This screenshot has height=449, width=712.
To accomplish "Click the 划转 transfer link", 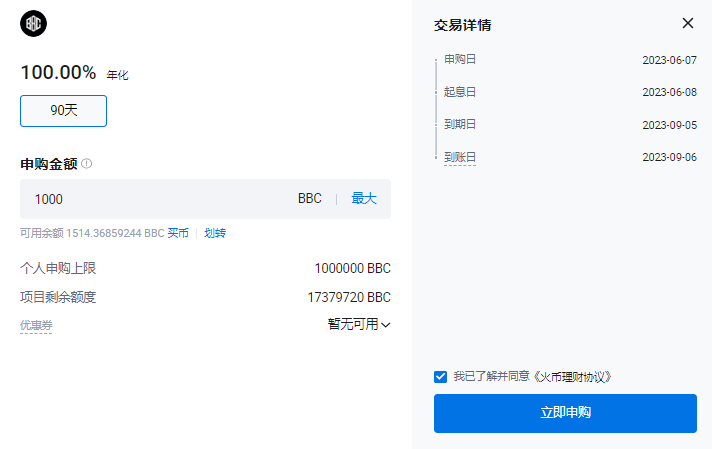I will coord(215,233).
